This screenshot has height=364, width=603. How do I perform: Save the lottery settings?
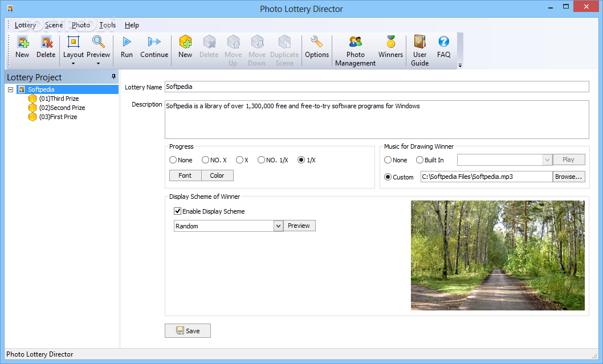click(188, 330)
